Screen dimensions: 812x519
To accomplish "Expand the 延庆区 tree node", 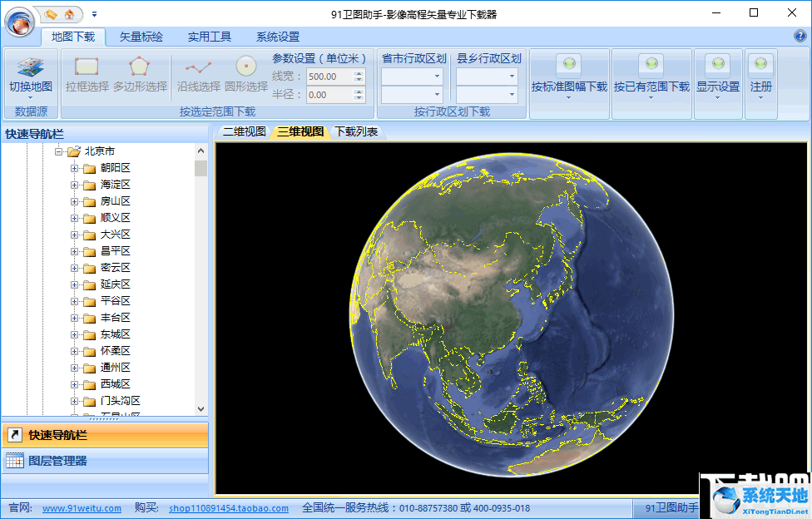I will 75,285.
